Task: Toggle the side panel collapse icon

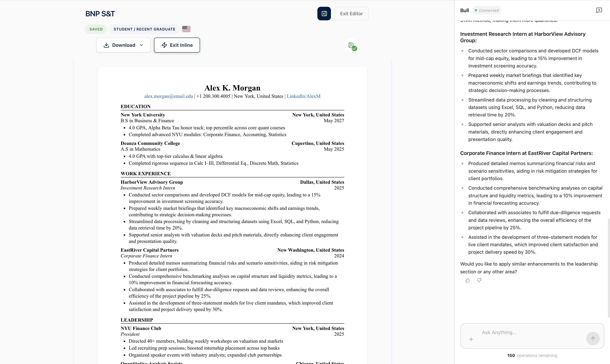Action: 324,14
